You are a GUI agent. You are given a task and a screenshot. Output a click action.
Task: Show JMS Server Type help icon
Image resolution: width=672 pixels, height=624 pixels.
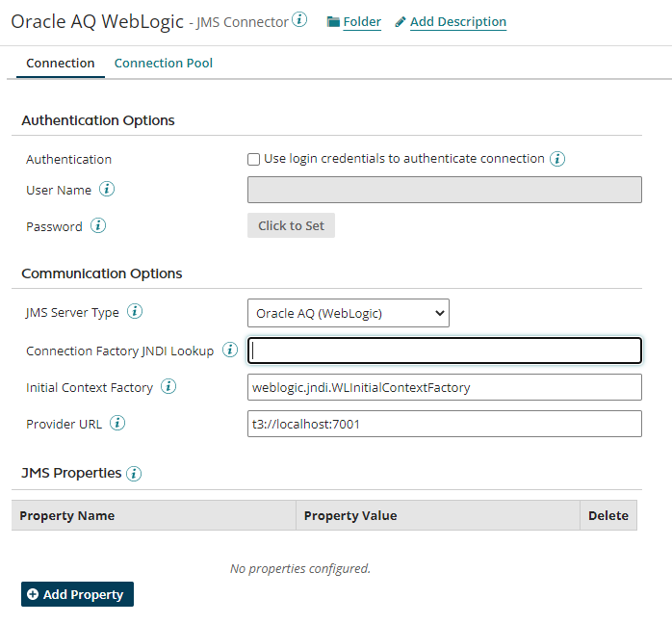[x=135, y=312]
